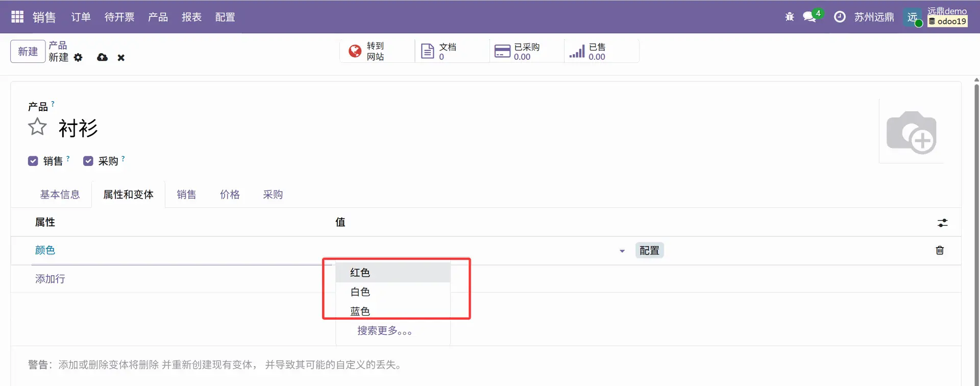Expand the value dropdown arrow
This screenshot has height=386, width=980.
click(622, 251)
